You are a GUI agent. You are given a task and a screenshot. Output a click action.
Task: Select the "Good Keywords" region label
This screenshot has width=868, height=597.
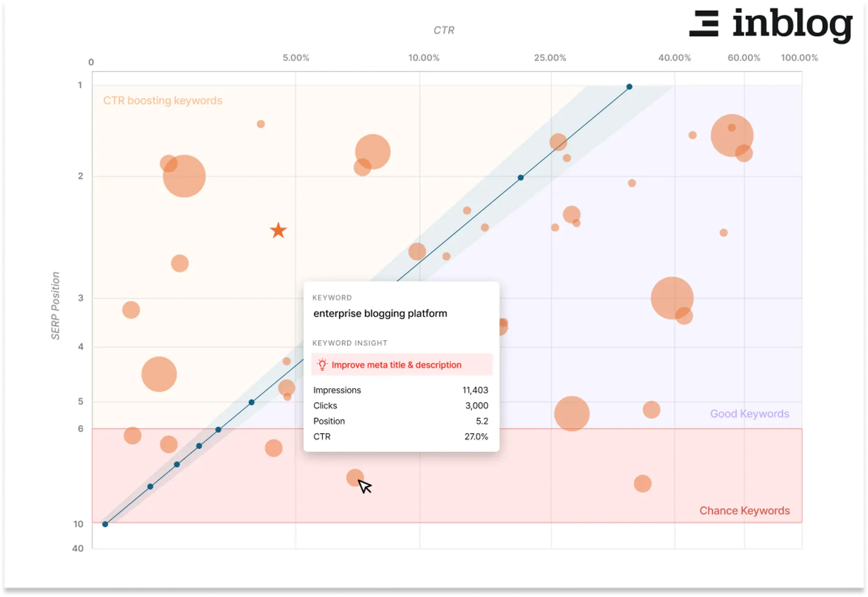(750, 414)
